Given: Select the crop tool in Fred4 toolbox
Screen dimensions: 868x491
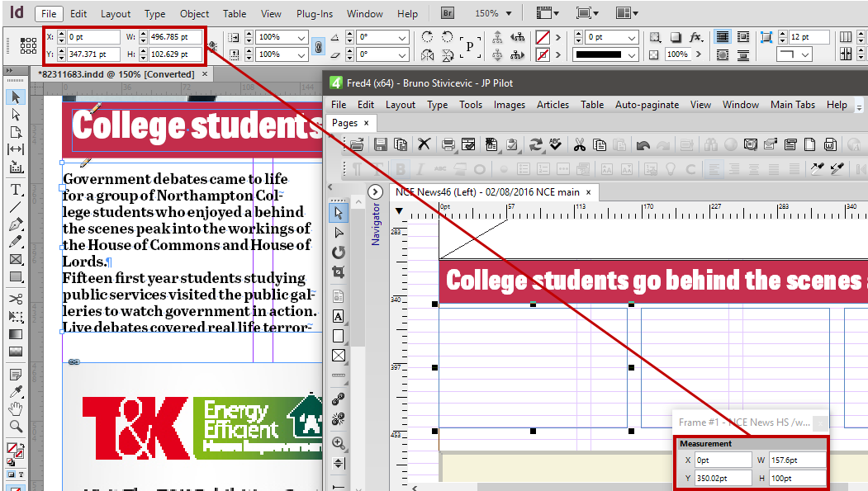Looking at the screenshot, I should pos(339,272).
